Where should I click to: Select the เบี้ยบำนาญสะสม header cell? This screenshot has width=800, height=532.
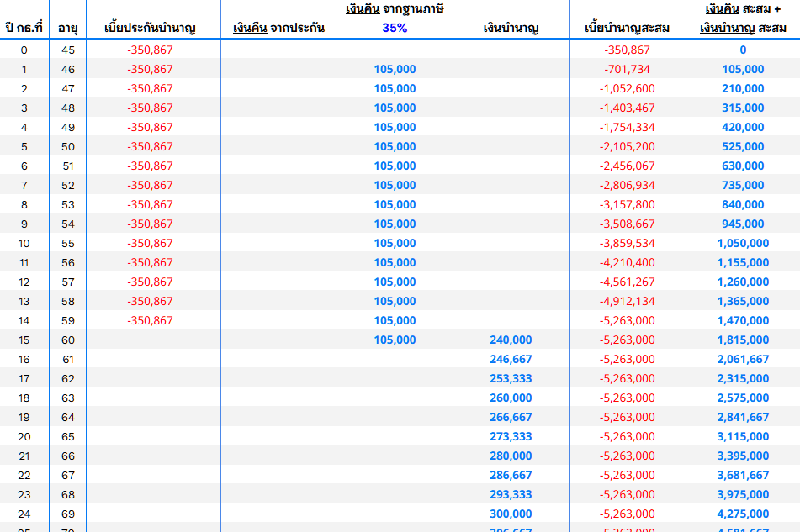pyautogui.click(x=627, y=28)
